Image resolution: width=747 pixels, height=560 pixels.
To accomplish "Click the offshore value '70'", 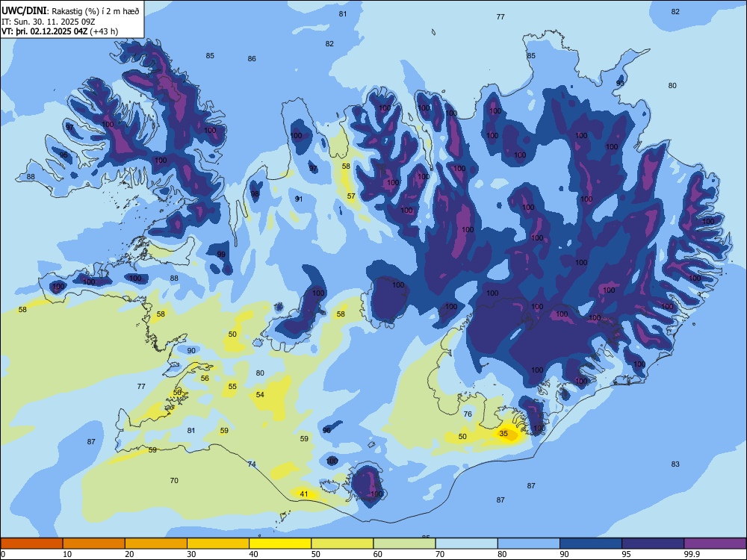I will tap(174, 480).
